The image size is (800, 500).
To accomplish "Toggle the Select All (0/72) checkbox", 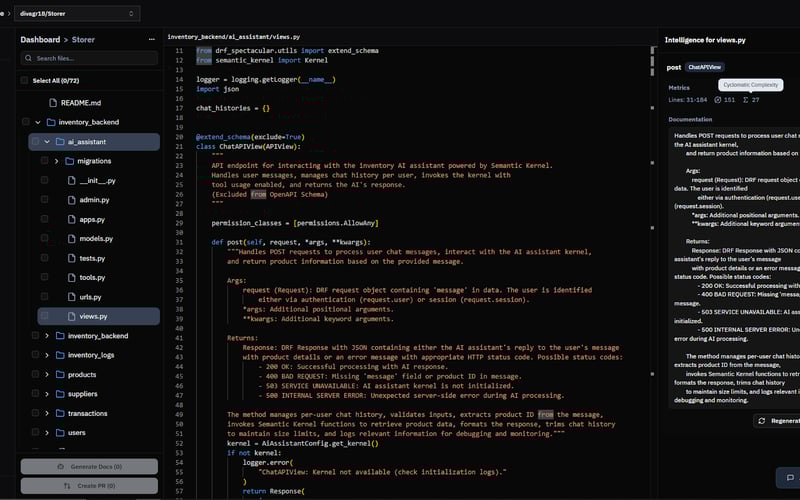I will [24, 80].
